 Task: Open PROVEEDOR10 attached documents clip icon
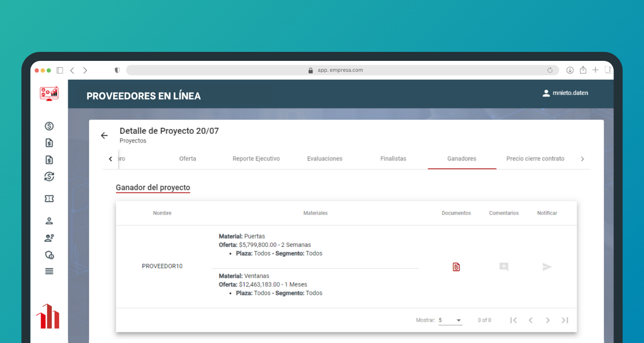click(456, 267)
